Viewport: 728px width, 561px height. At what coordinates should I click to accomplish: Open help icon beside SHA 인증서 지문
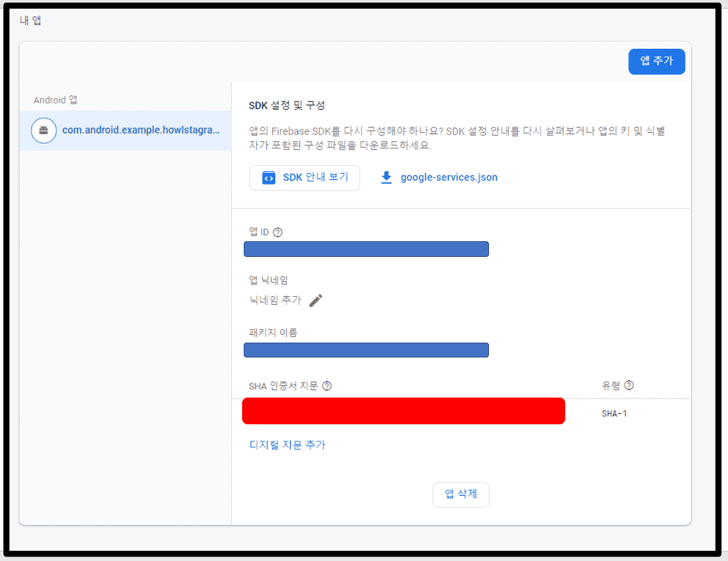[327, 386]
